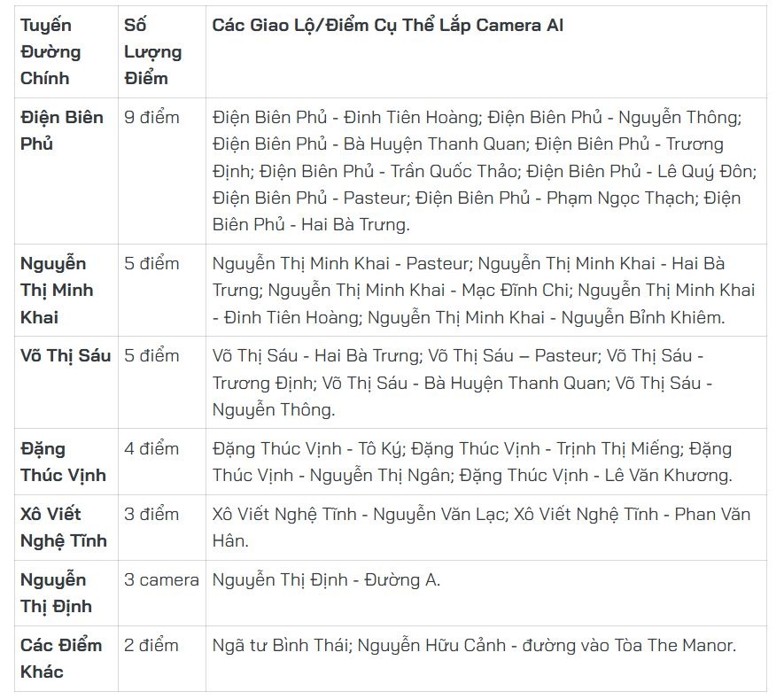Click the Điện Biên Phủ intersections list cell
Viewport: 784px width, 699px height.
click(x=478, y=170)
